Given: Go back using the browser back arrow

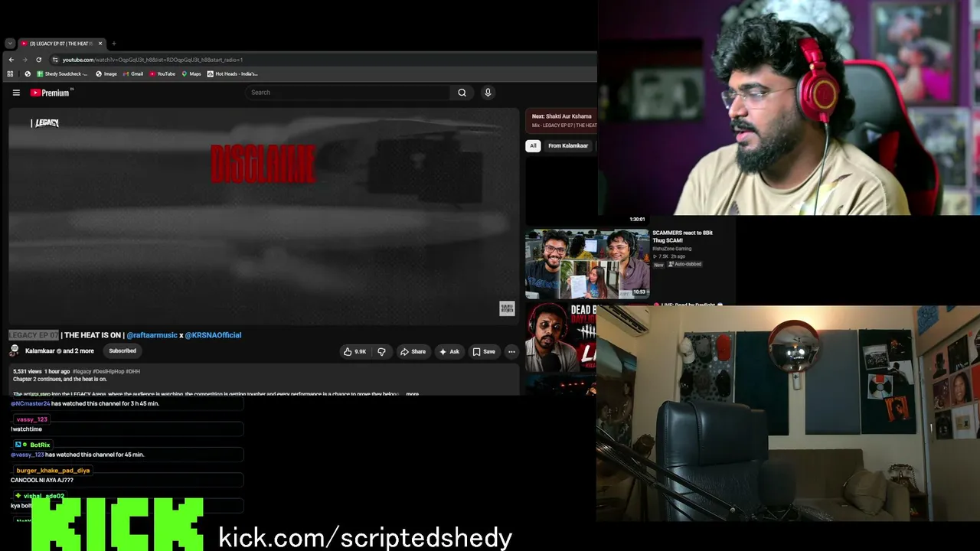Looking at the screenshot, I should coord(11,60).
